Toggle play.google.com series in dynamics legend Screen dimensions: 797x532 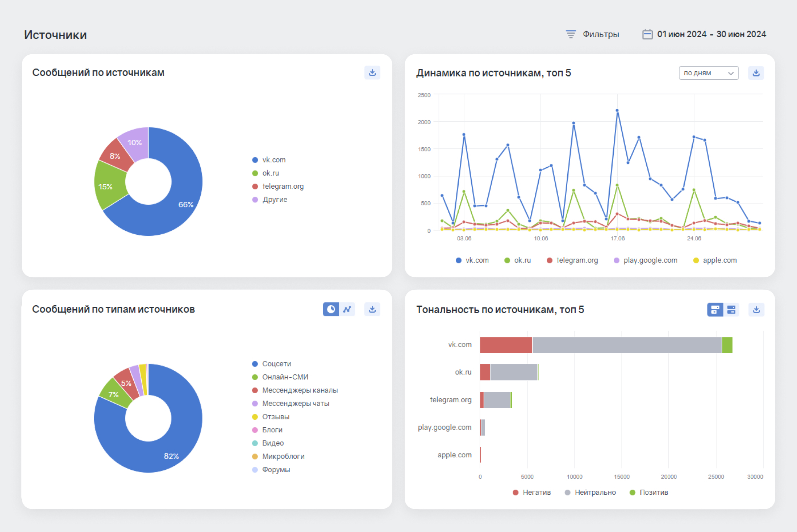(x=645, y=260)
